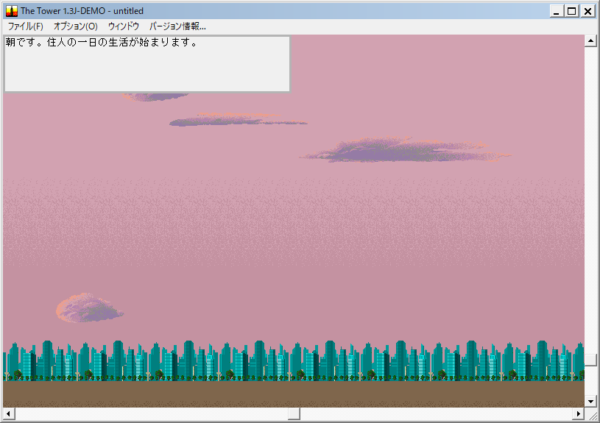This screenshot has width=600, height=423.
Task: Open the ウィンドウ menu
Action: [123, 26]
